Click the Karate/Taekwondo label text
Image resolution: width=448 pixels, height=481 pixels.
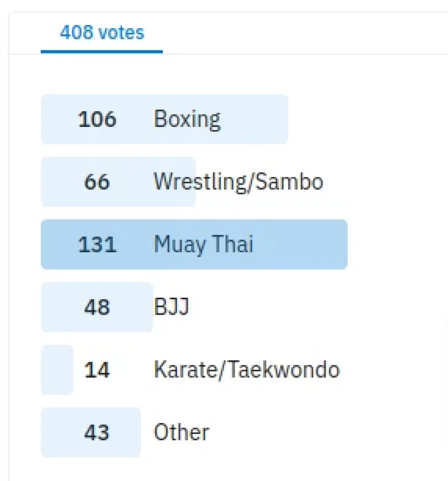(x=247, y=370)
